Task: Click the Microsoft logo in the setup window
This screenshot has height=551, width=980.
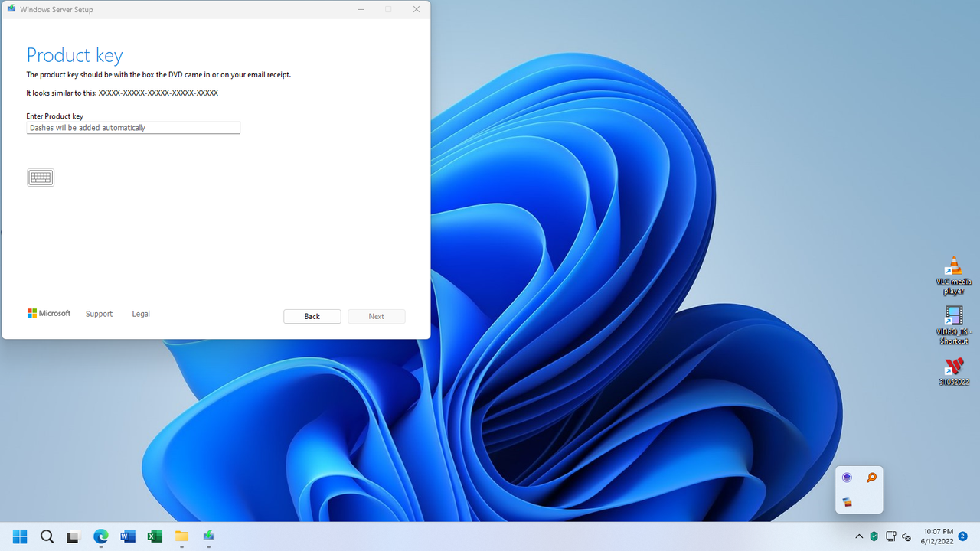Action: (48, 313)
